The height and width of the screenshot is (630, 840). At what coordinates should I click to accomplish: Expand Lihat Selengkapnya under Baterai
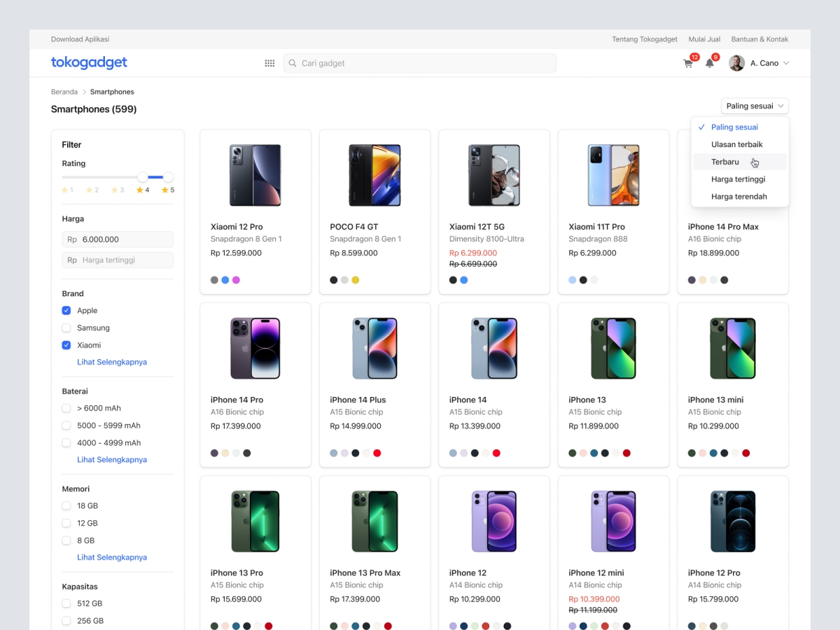coord(112,460)
